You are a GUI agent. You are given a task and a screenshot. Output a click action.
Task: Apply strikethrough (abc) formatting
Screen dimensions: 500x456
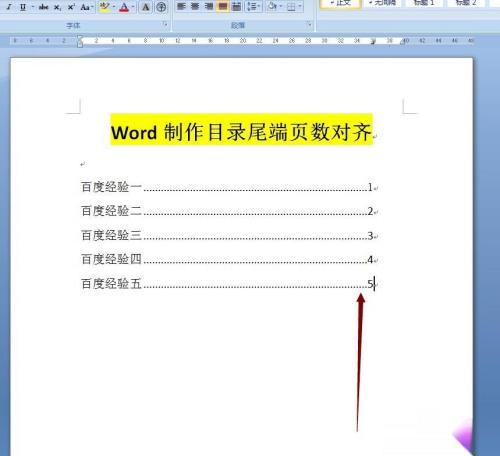pyautogui.click(x=43, y=7)
